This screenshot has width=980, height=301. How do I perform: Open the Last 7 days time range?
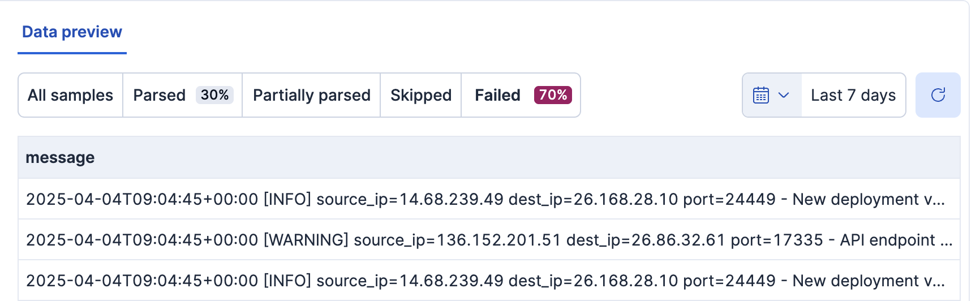[x=853, y=95]
